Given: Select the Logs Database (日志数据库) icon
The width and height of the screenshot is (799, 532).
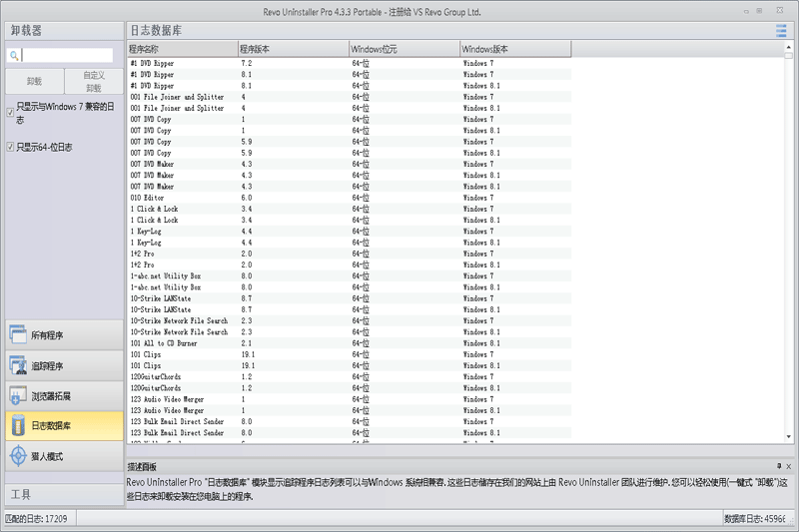Looking at the screenshot, I should click(18, 425).
